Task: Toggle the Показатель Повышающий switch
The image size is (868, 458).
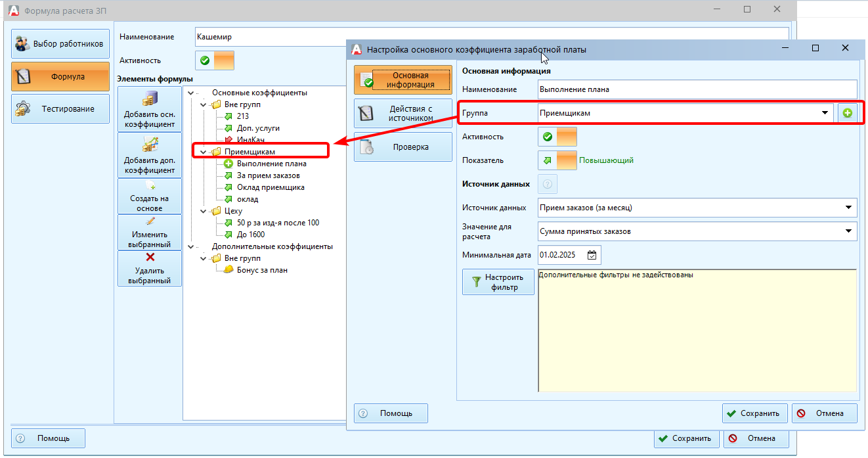Action: coord(557,160)
